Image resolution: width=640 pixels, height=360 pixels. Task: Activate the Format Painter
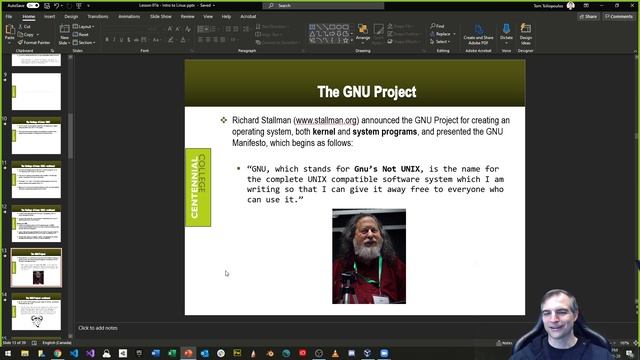coord(34,42)
